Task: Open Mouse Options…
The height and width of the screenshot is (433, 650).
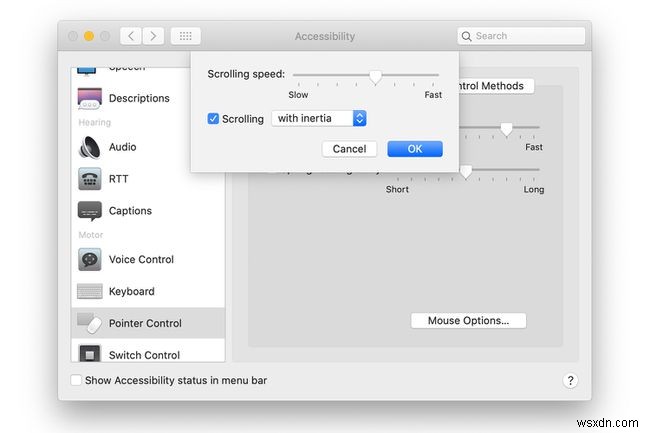Action: tap(468, 321)
